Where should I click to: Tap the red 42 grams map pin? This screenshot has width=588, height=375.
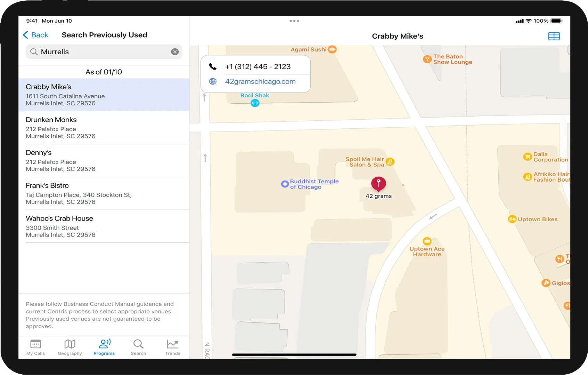tap(378, 184)
